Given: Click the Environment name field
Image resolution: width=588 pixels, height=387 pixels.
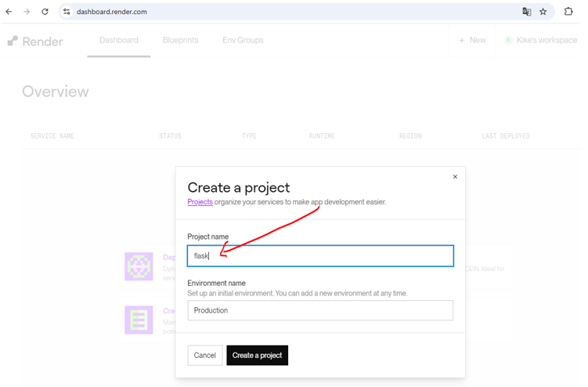Looking at the screenshot, I should [x=320, y=310].
